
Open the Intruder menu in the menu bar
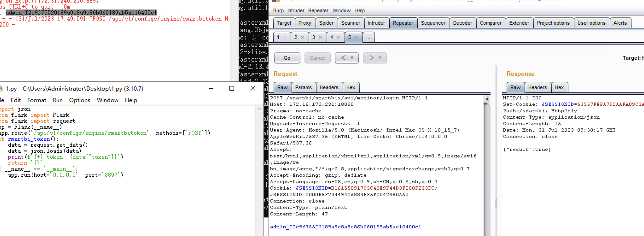click(296, 11)
